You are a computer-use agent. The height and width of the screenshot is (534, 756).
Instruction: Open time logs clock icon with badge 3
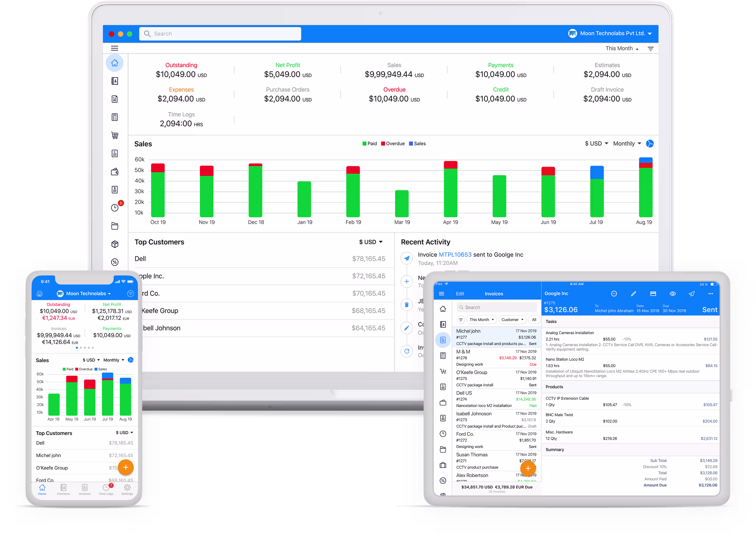pyautogui.click(x=115, y=208)
